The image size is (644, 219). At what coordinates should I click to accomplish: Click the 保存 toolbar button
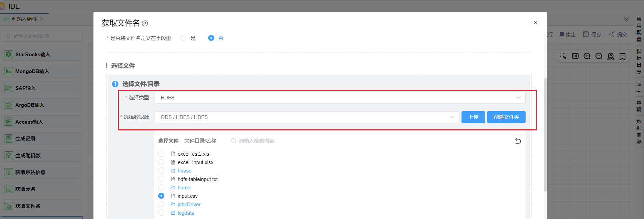(592, 34)
